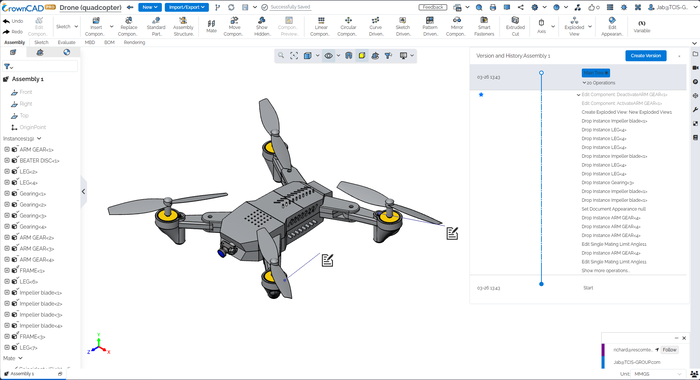Click the Mirror Component tool
700x380 pixels.
pyautogui.click(x=456, y=27)
